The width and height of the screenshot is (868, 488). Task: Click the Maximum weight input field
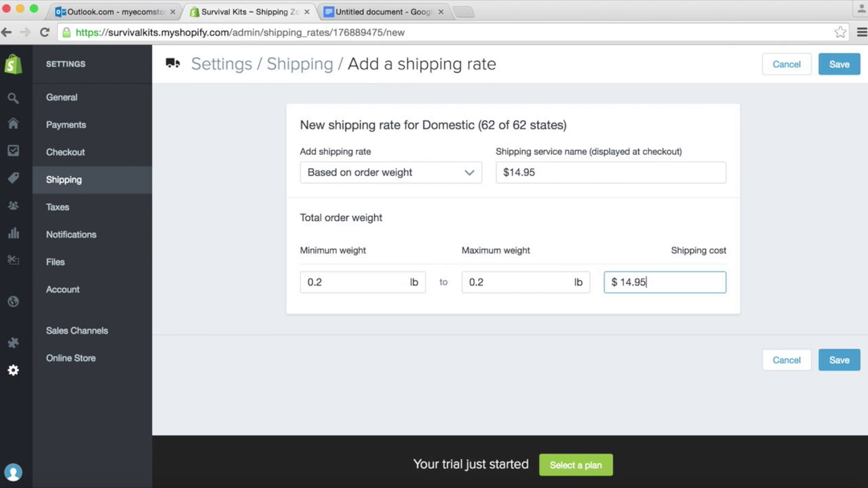(526, 282)
